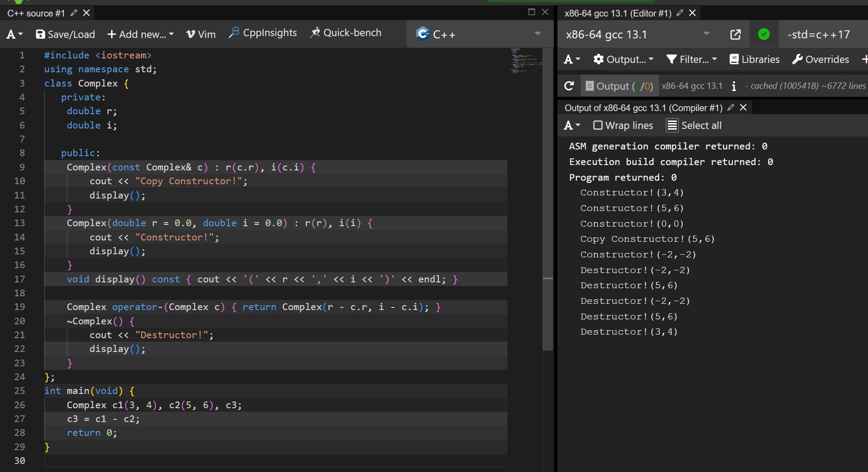Image resolution: width=868 pixels, height=472 pixels.
Task: Open code in Quick-bench
Action: (x=346, y=33)
